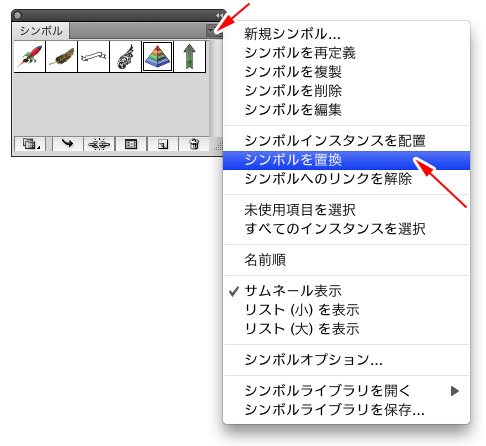Click the Break Link to Symbol icon
The width and height of the screenshot is (486, 446).
point(99,144)
